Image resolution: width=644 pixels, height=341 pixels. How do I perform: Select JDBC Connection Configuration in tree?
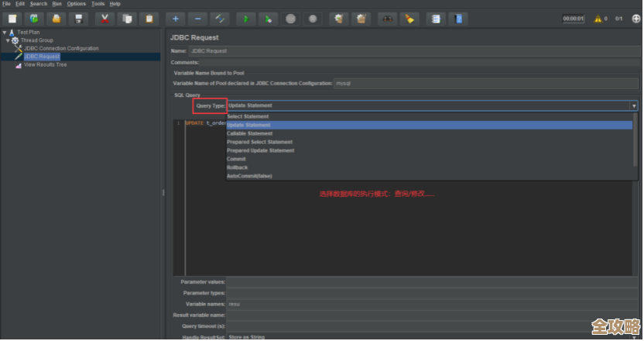(61, 48)
